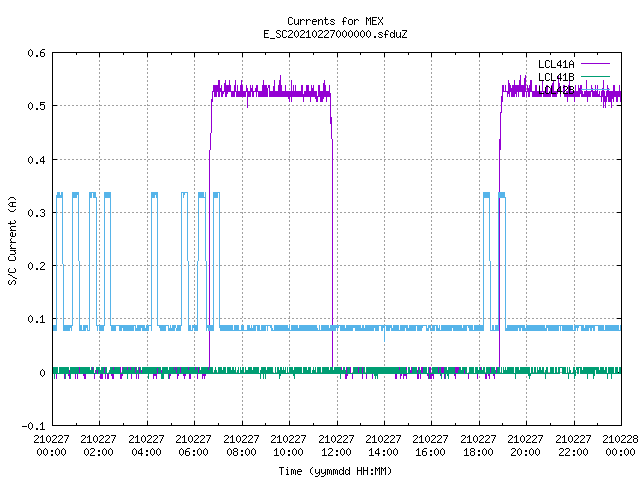Click the green LCL41B legend line sample
The width and height of the screenshot is (640, 480).
pos(595,76)
